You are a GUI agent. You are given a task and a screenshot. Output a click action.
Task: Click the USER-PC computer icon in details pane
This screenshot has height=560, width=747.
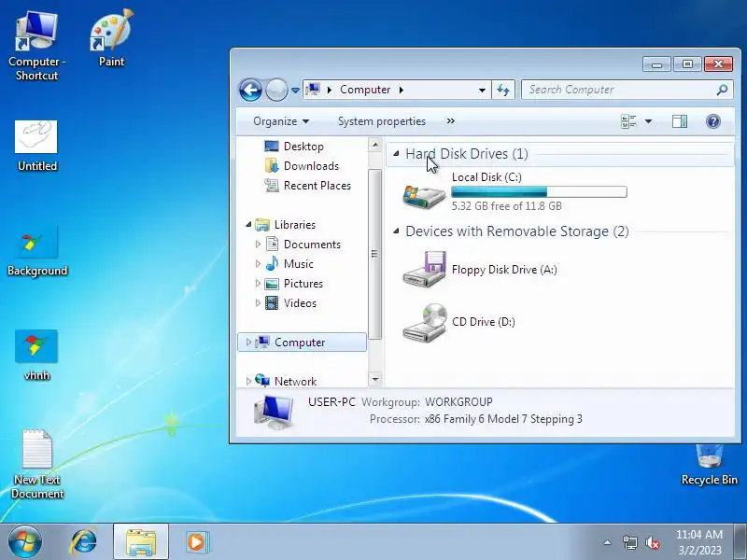pos(274,412)
